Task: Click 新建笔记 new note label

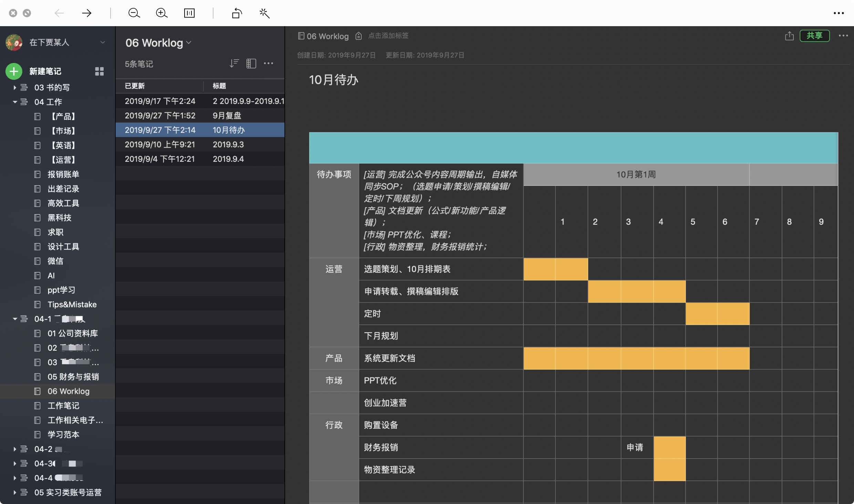Action: [x=45, y=71]
